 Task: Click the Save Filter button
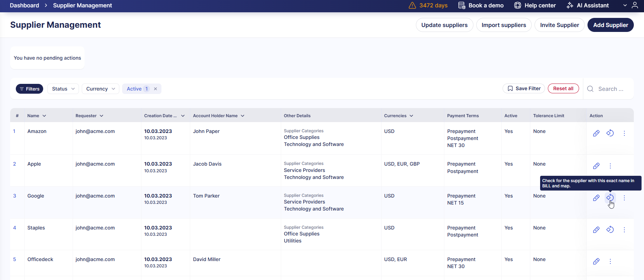[524, 88]
